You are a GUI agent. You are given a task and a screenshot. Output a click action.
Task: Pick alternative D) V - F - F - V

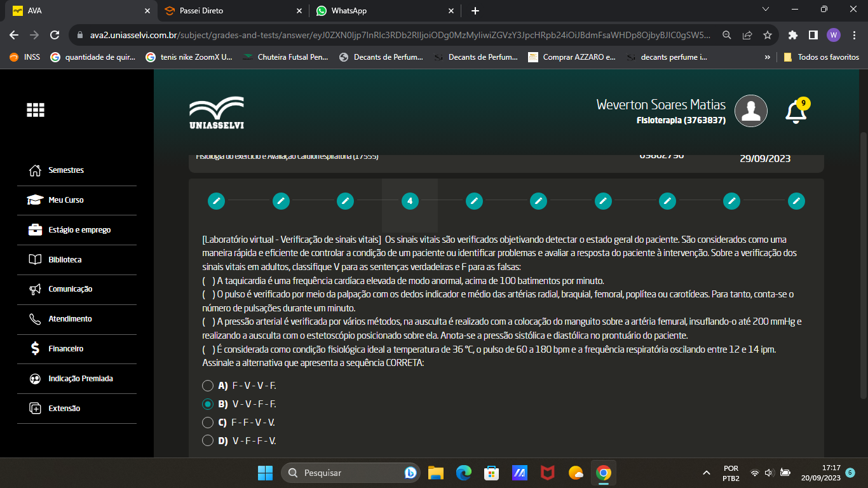208,441
